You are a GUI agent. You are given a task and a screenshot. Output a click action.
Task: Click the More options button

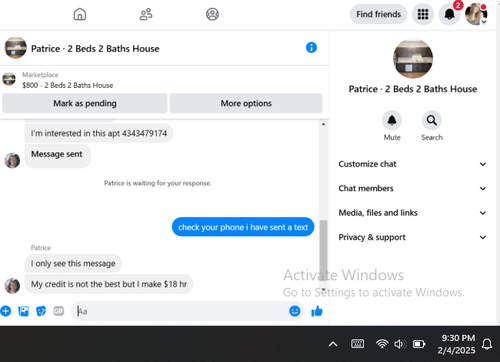[x=246, y=103]
